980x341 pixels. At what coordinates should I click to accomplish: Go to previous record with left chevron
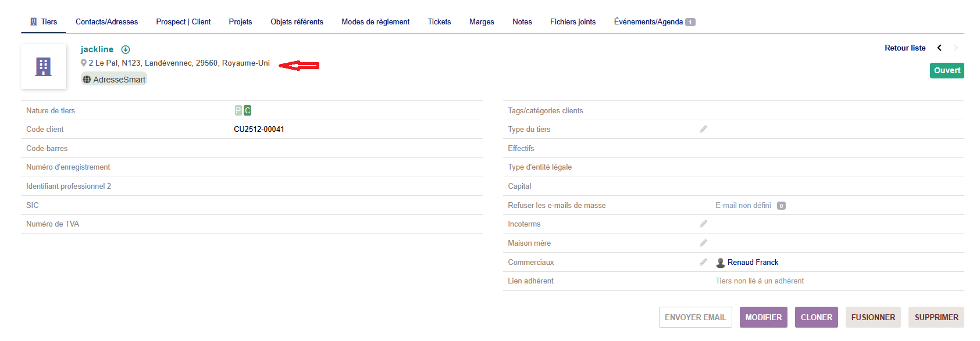(939, 48)
